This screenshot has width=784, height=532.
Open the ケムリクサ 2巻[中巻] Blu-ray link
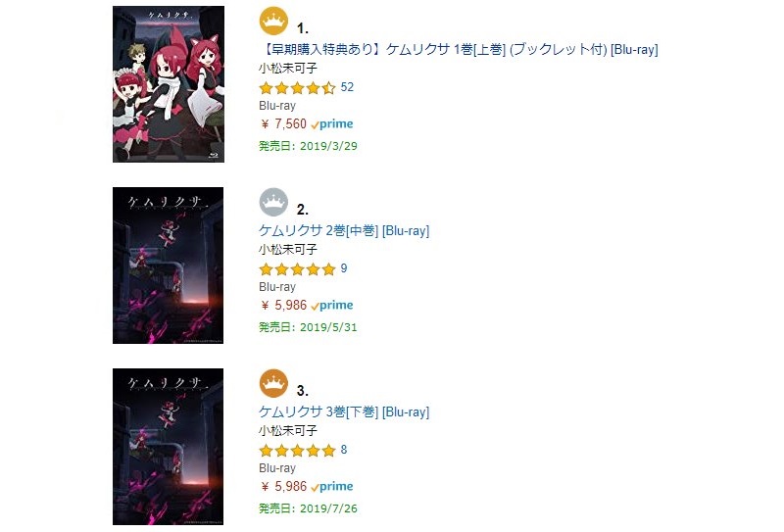tap(343, 231)
